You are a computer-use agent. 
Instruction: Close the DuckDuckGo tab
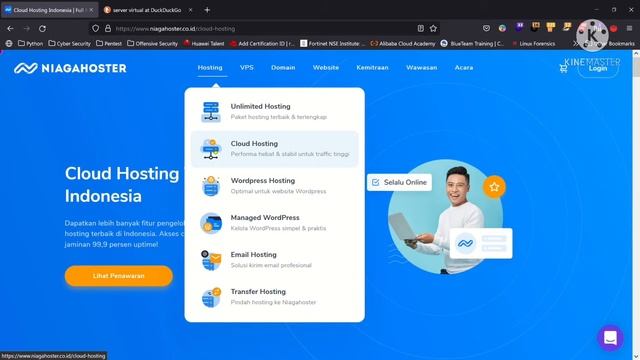tap(190, 10)
